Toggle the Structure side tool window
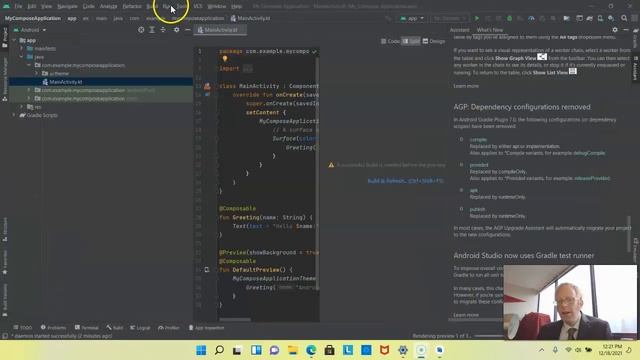 click(4, 229)
